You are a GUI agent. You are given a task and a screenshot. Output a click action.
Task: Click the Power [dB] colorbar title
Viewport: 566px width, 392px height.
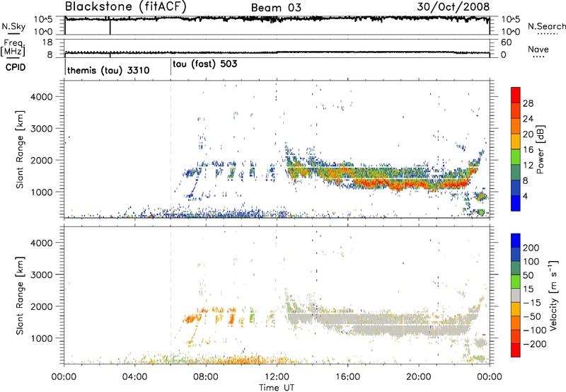540,149
